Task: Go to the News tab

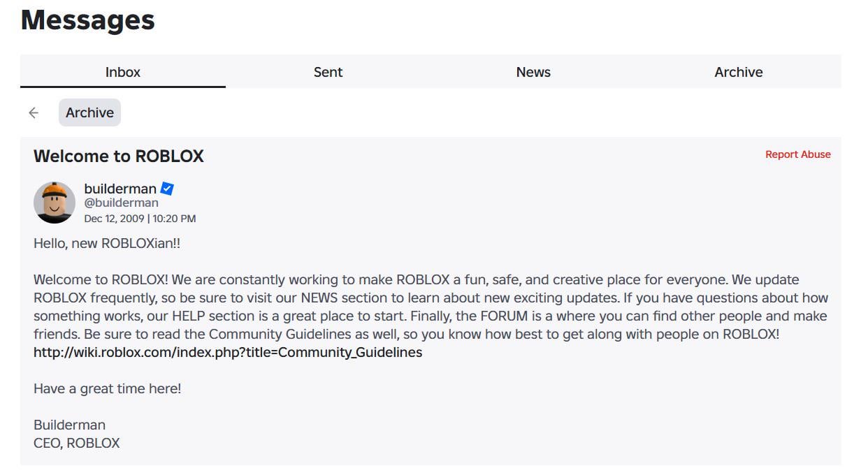Action: click(533, 72)
